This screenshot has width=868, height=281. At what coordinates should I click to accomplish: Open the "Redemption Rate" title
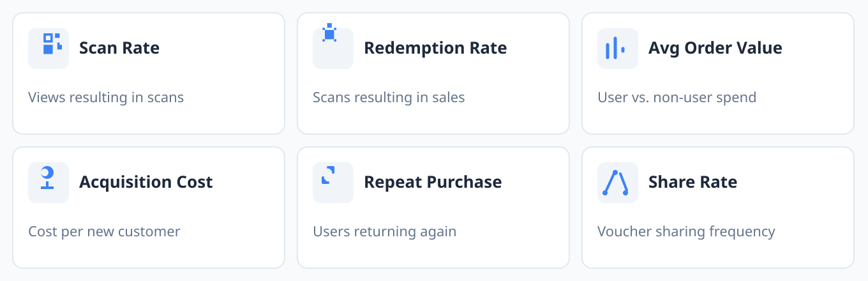435,49
